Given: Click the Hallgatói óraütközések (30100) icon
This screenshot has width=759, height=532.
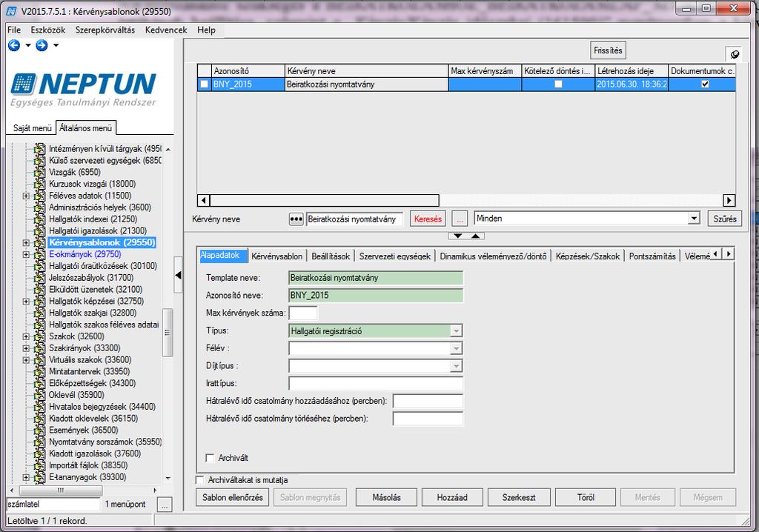Looking at the screenshot, I should tap(40, 266).
